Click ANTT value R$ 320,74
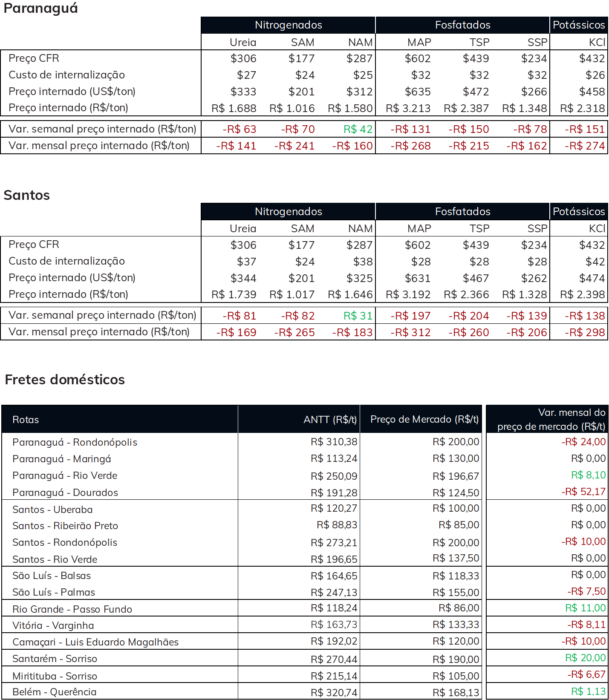 click(334, 693)
